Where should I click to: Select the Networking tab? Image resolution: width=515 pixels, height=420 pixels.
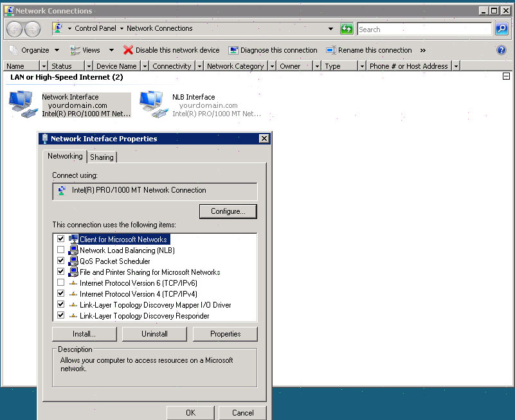(x=65, y=156)
